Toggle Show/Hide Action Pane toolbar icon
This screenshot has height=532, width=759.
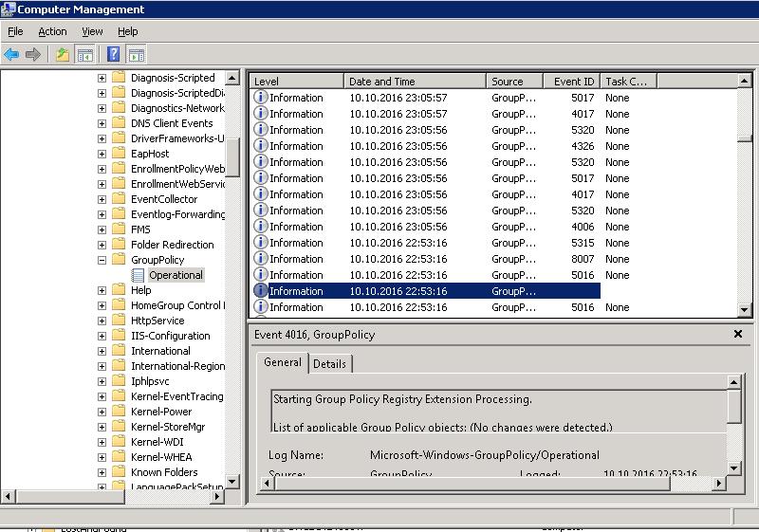[x=137, y=55]
